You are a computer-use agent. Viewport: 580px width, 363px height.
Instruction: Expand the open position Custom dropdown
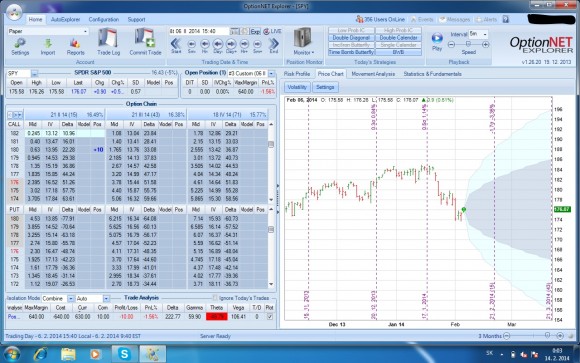point(272,73)
